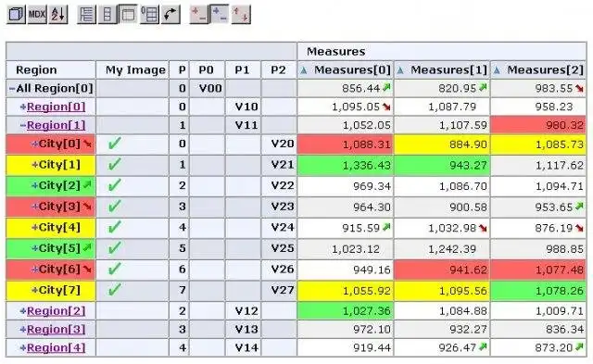Click the V25 property cell

(279, 248)
